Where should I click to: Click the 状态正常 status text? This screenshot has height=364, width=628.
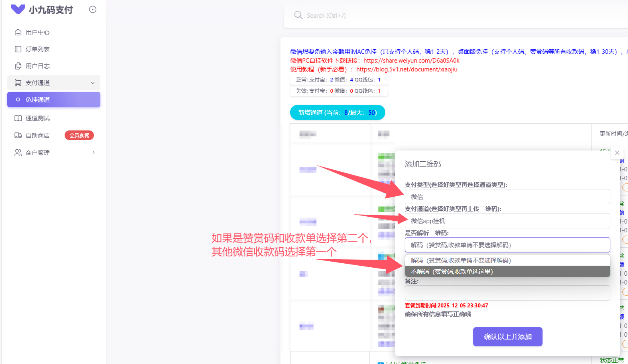(x=612, y=360)
